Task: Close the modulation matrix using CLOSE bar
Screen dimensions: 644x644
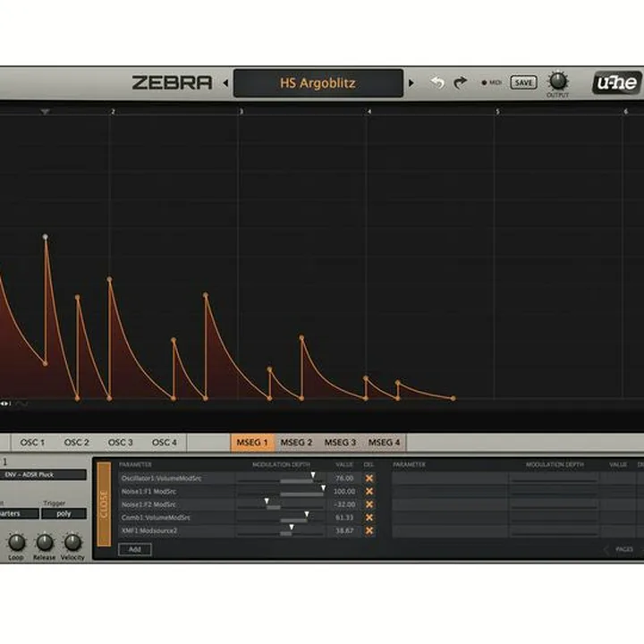Action: point(104,504)
